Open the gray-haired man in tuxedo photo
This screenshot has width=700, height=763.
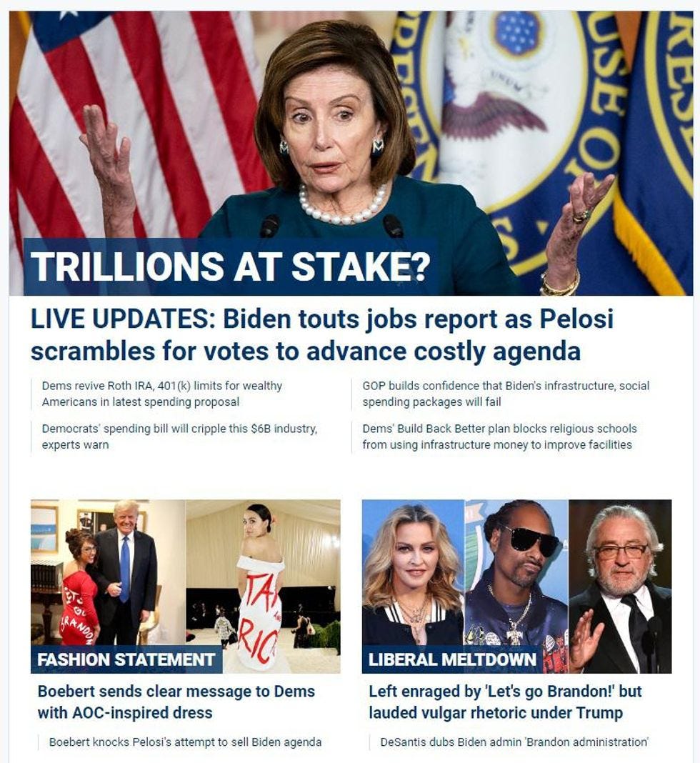click(620, 587)
